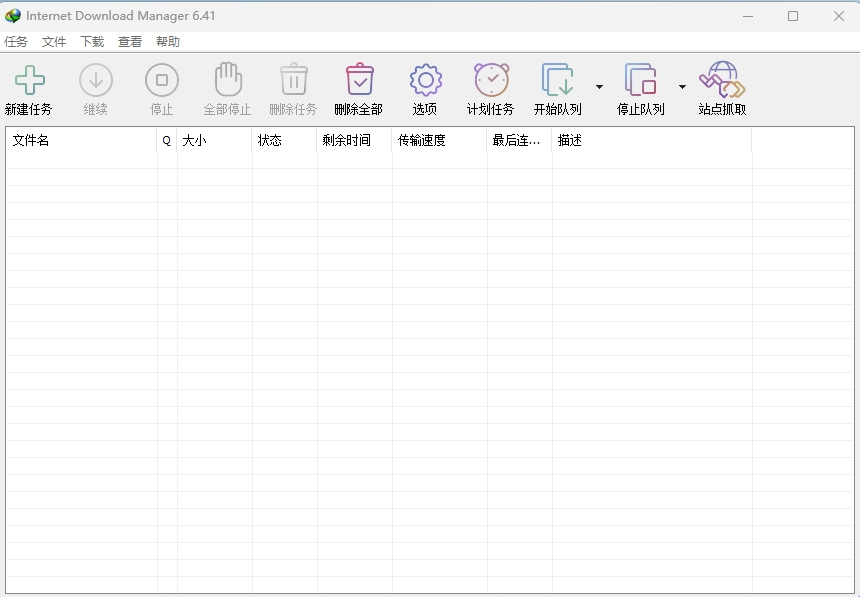Open the 任务 (Tasks) menu
Viewport: 860px width, 597px height.
[16, 41]
